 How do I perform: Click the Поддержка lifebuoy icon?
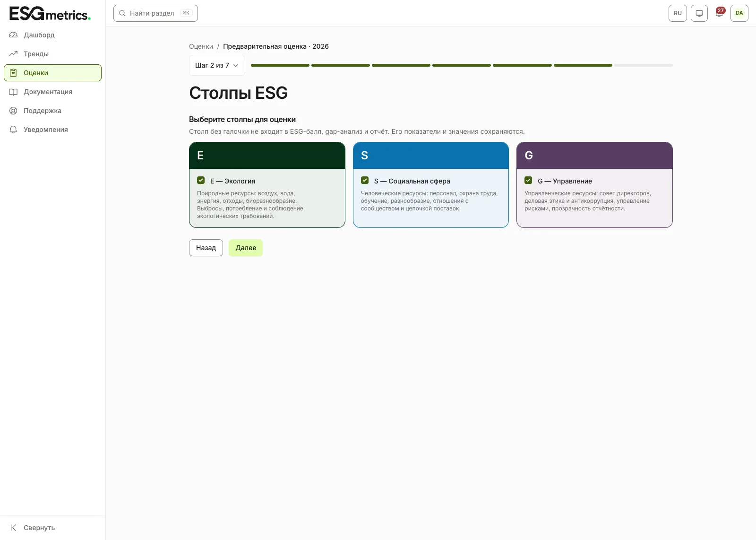13,111
